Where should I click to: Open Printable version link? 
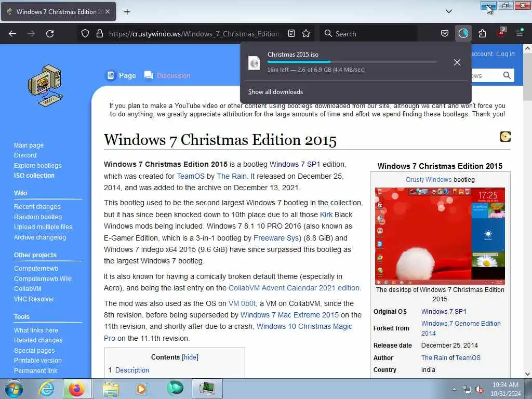pos(37,361)
